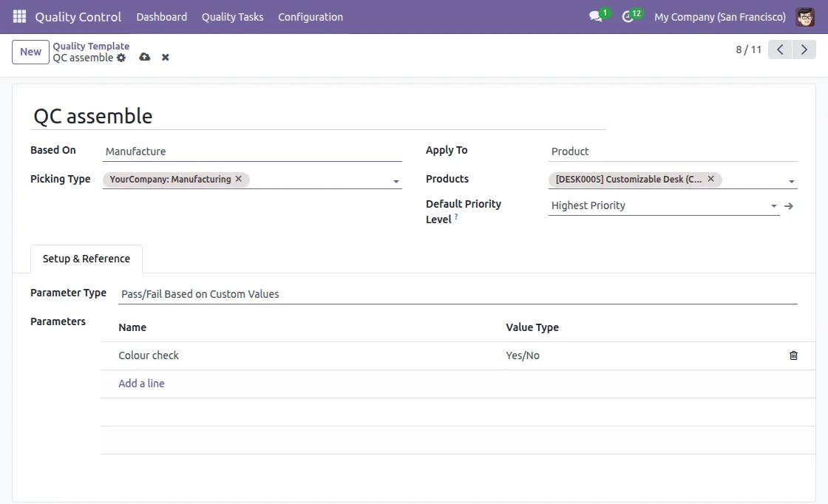
Task: Open the user avatar profile menu
Action: 805,16
